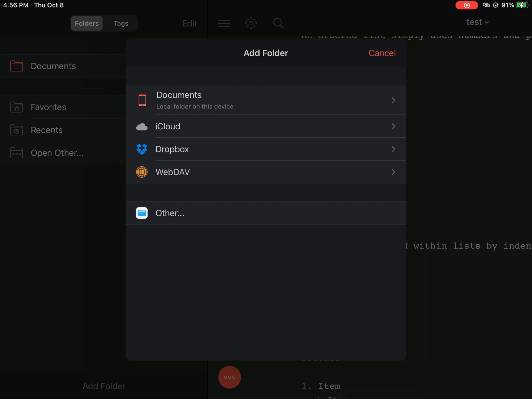Select the WebDAV folder option
Image resolution: width=532 pixels, height=399 pixels.
click(265, 172)
